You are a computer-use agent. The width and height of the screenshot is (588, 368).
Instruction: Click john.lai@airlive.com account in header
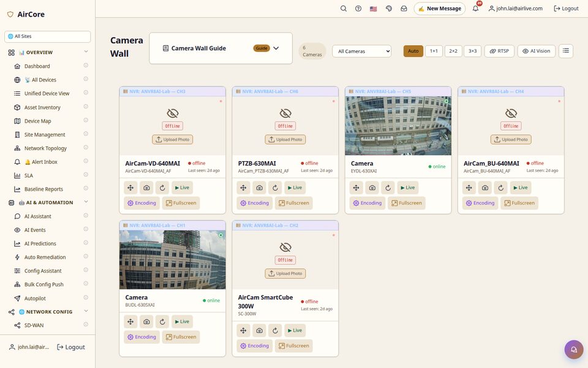516,8
